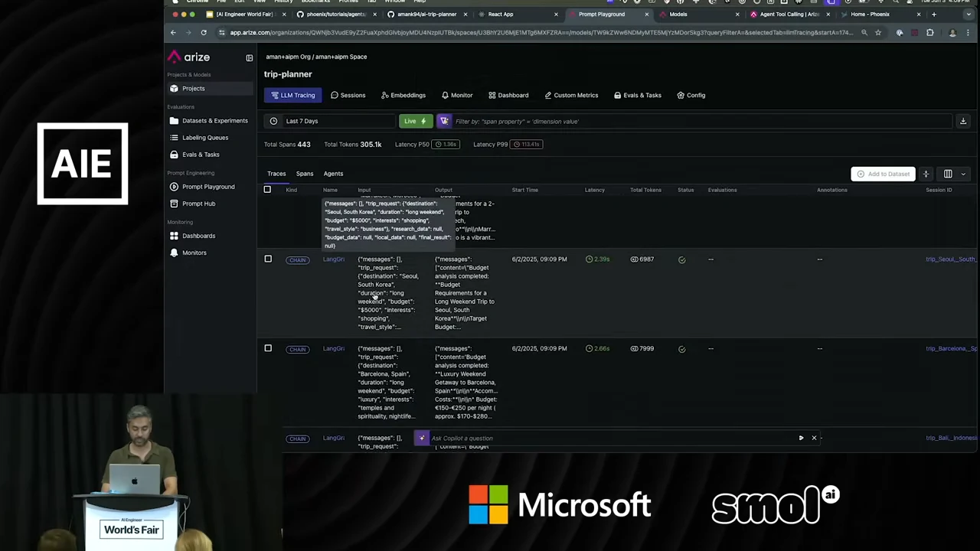
Task: Go back using the browser back arrow
Action: coord(173,33)
